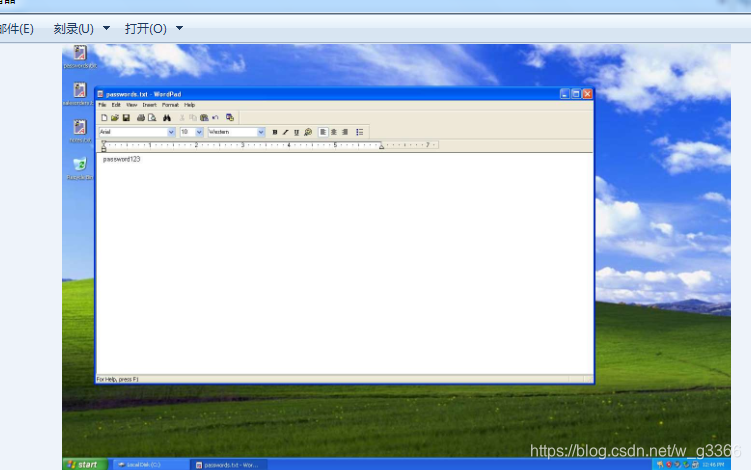Click the New document icon in WordPad
The image size is (751, 470).
104,117
